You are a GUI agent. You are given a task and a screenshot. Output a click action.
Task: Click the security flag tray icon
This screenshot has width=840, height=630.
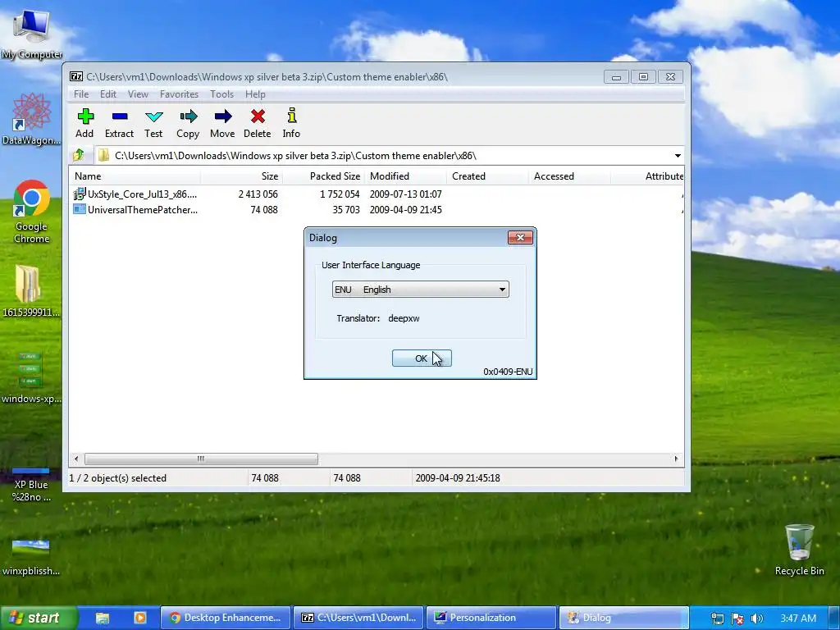(737, 619)
